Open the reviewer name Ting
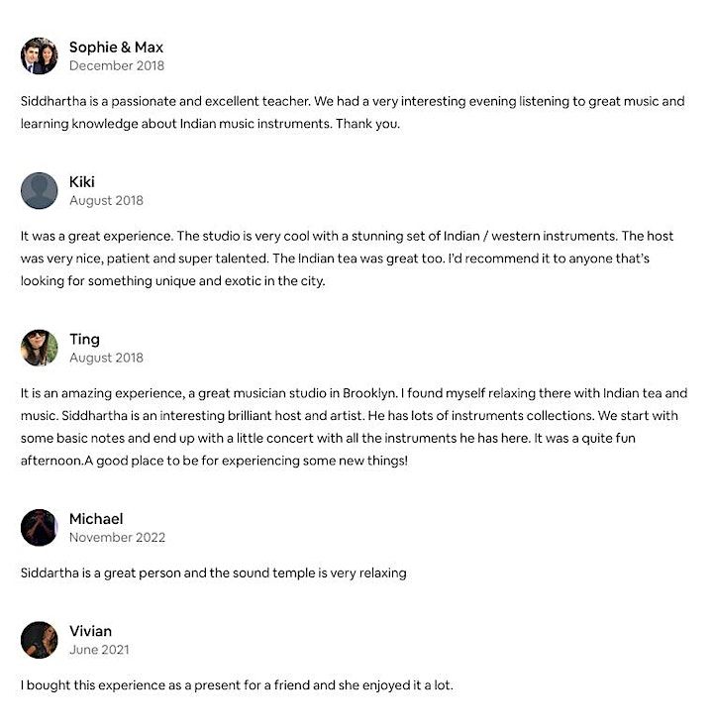 point(84,340)
